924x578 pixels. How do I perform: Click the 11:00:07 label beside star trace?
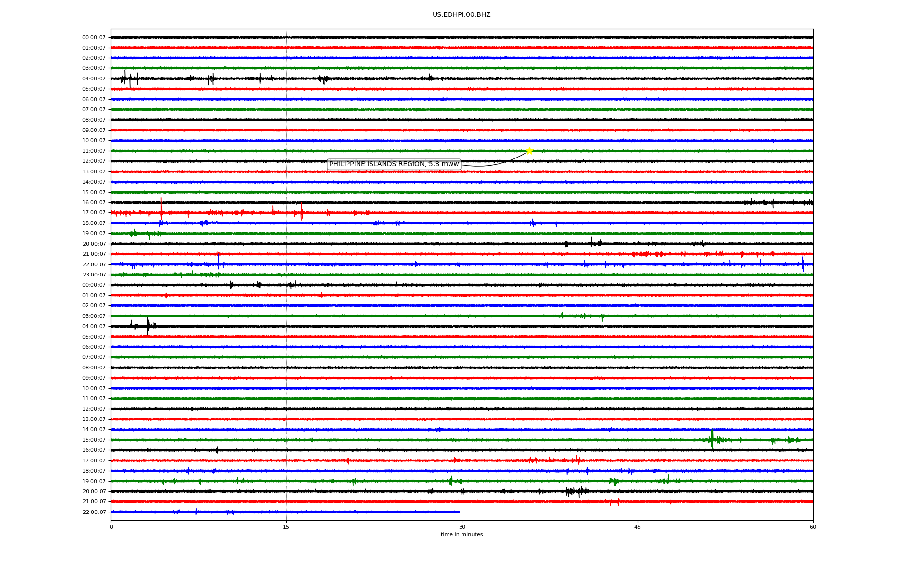tap(94, 151)
